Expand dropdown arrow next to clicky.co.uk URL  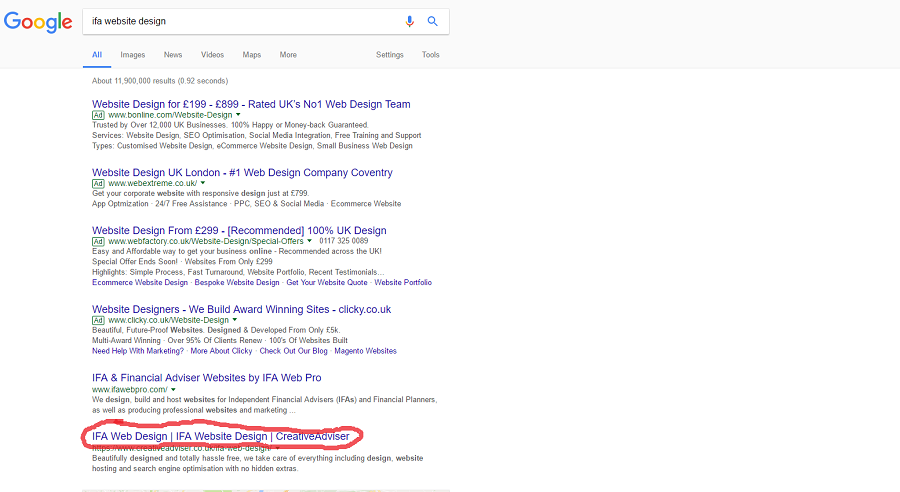[235, 320]
